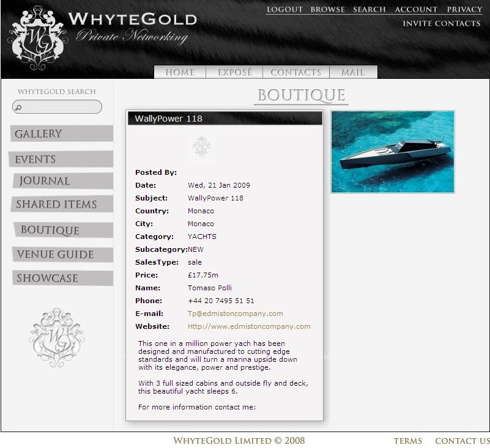Screen dimensions: 490x448
Task: Switch to the Home tab
Action: pyautogui.click(x=180, y=72)
